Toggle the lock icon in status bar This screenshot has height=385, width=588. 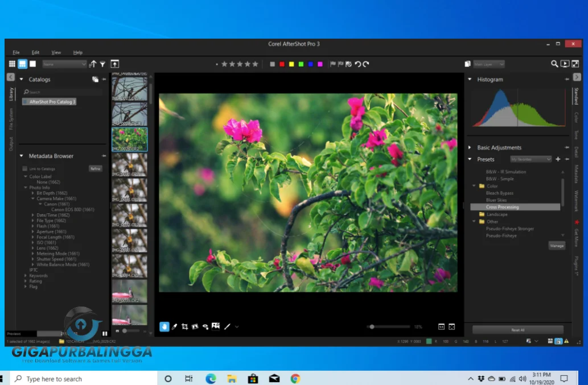(x=558, y=341)
